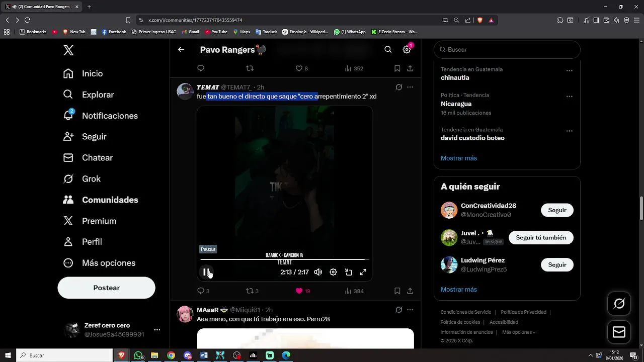644x362 pixels.
Task: Expand Más opciones in the sidebar
Action: pos(99,263)
